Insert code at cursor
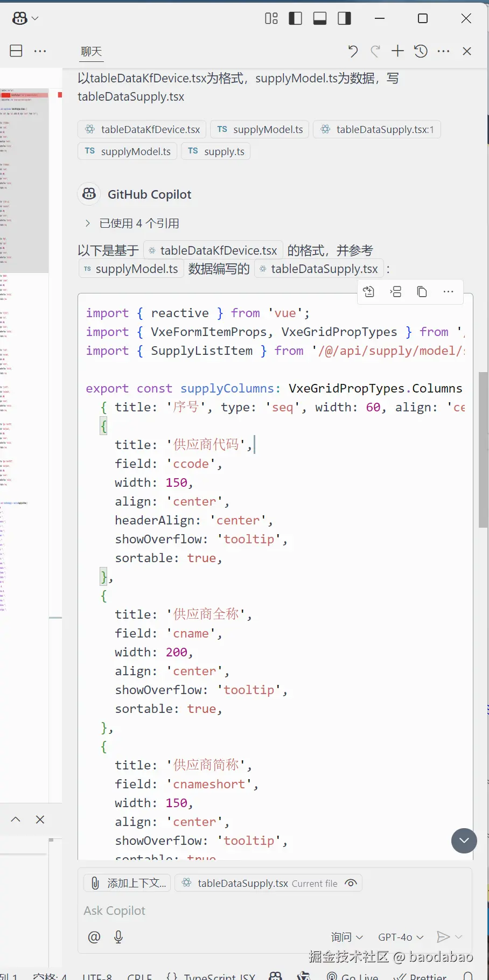 coord(396,292)
